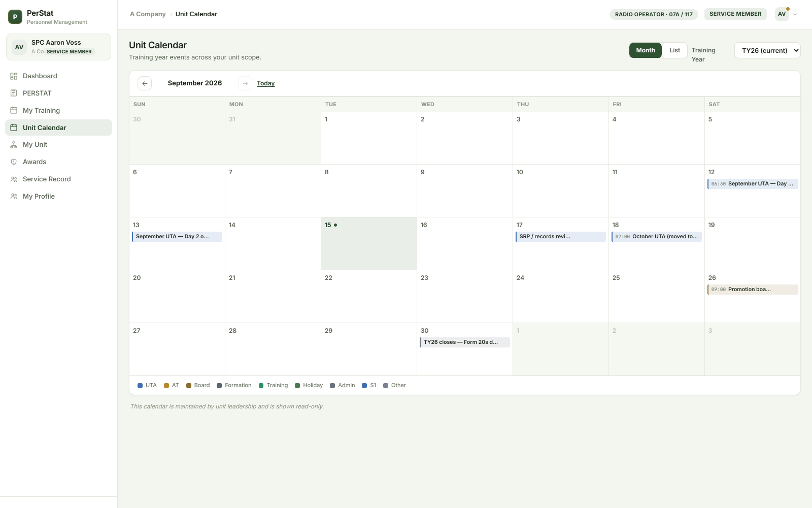The height and width of the screenshot is (508, 812).
Task: Select the September 15 day cell
Action: pos(369,244)
